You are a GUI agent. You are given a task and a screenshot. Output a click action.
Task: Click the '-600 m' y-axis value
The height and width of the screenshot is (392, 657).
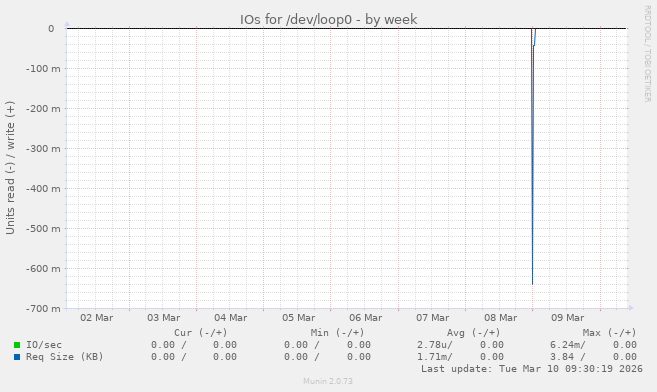tap(43, 269)
